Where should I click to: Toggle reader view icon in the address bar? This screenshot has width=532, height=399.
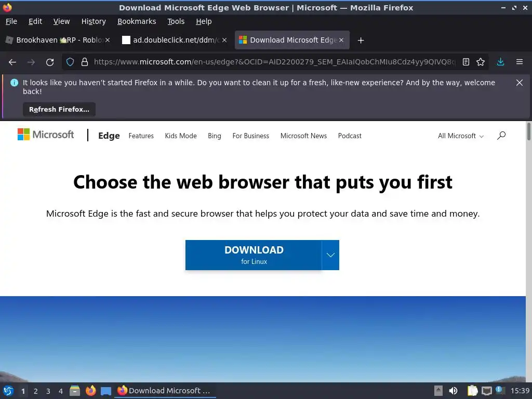pyautogui.click(x=466, y=62)
